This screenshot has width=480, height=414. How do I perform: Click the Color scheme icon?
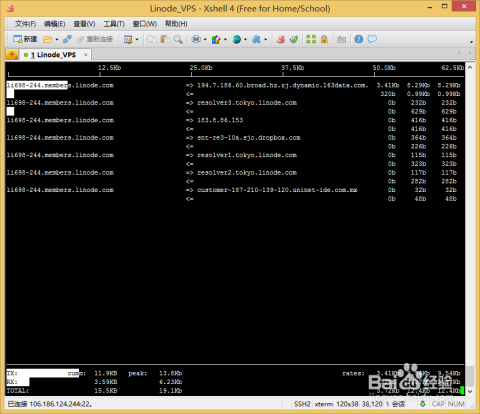(x=216, y=39)
